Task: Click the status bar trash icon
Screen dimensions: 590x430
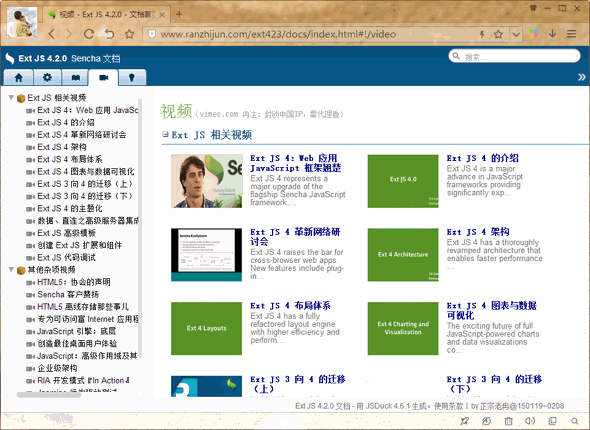Action: pyautogui.click(x=508, y=421)
